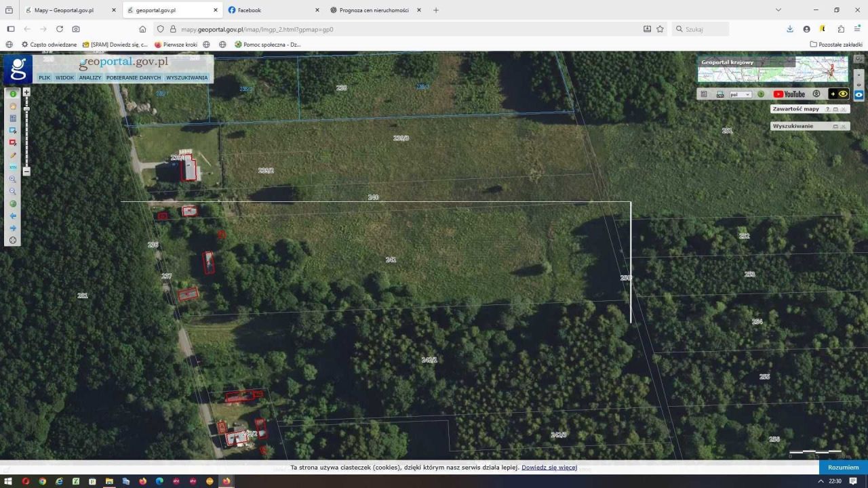Toggle the blue eye visibility button

859,95
